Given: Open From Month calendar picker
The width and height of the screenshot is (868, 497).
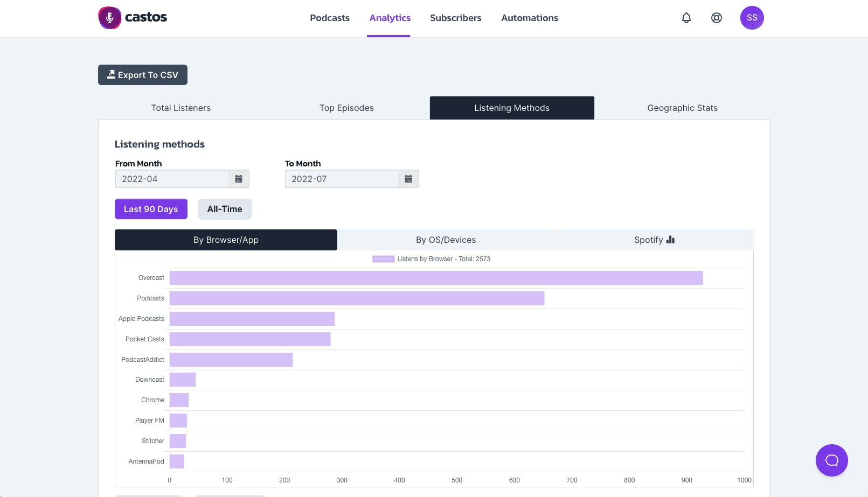Looking at the screenshot, I should (239, 179).
